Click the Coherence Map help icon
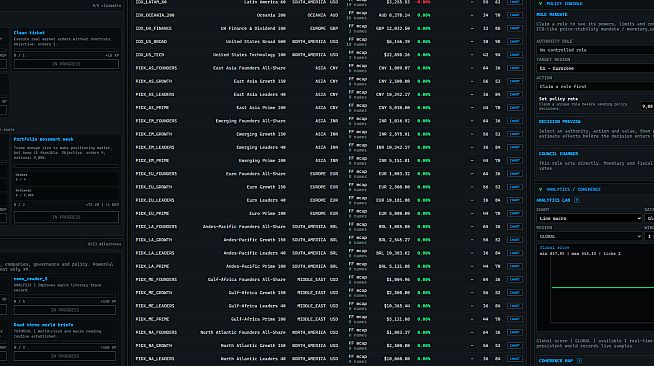 579,361
